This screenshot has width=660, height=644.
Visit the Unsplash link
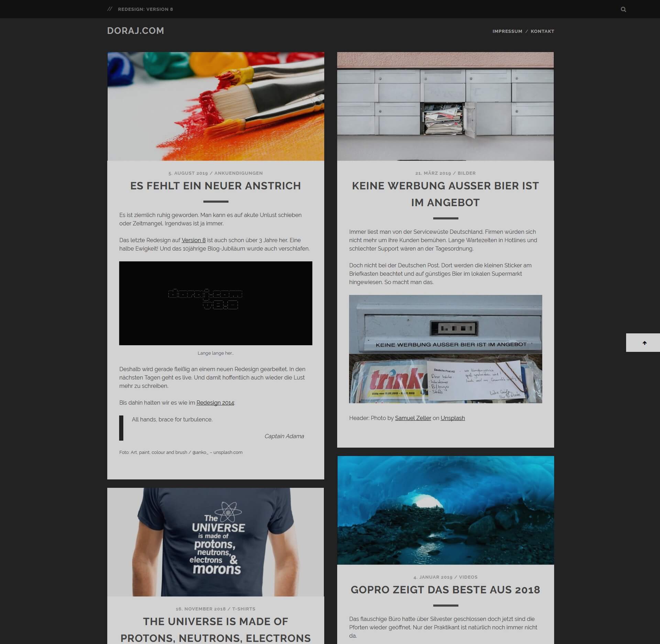[x=452, y=418]
